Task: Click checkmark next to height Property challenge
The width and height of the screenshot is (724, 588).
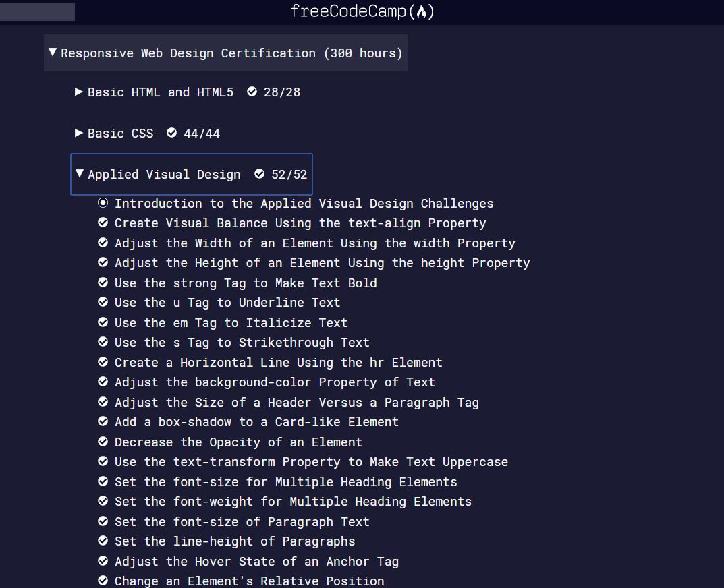Action: tap(103, 262)
